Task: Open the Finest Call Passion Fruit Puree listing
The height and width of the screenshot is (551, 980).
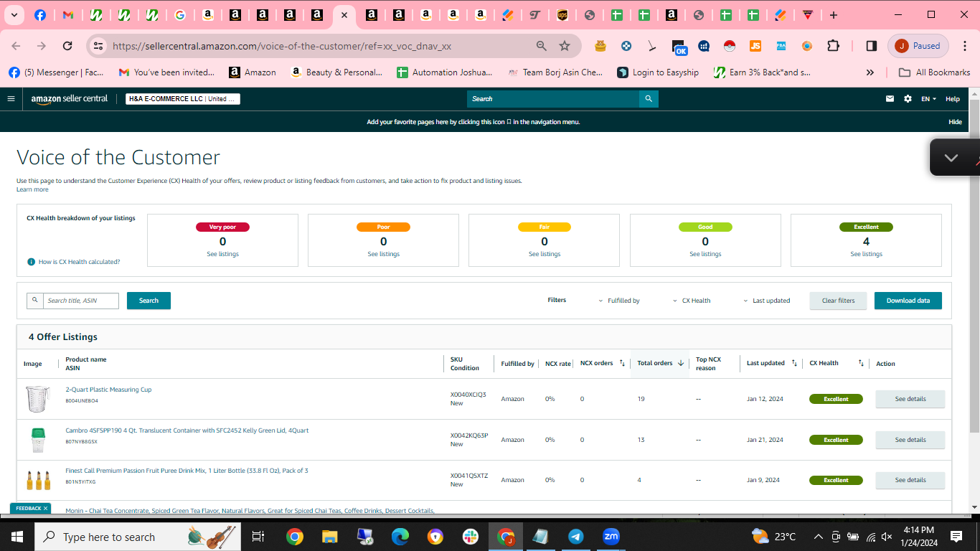Action: click(x=187, y=471)
